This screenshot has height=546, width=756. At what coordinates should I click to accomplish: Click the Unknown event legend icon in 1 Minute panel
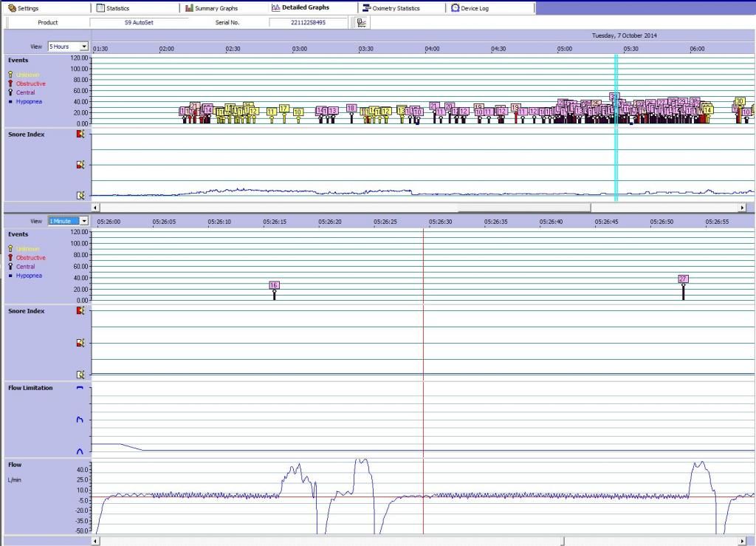[10, 249]
